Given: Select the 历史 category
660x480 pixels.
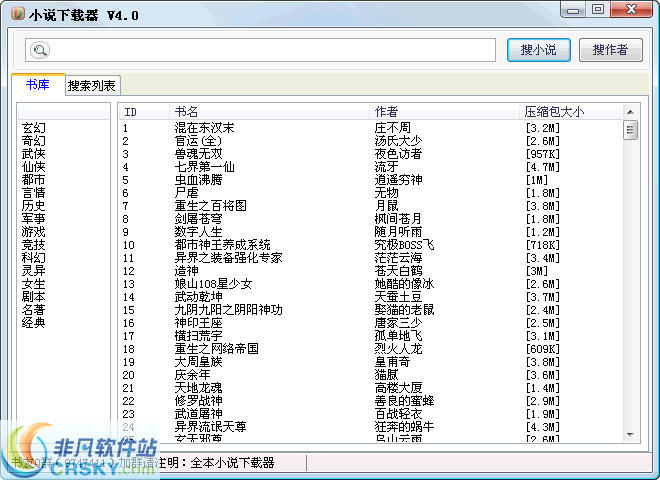Looking at the screenshot, I should pos(34,206).
